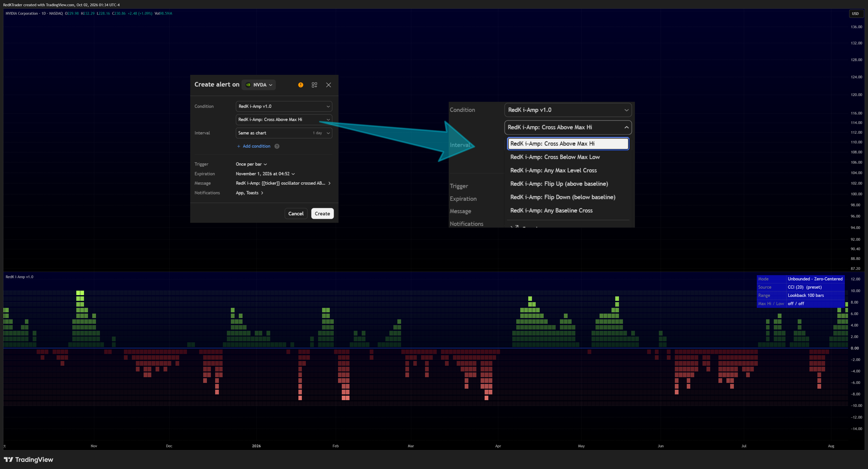Open the Cross Above Max Hi dropdown in the small dialog
The width and height of the screenshot is (868, 469).
pos(284,119)
